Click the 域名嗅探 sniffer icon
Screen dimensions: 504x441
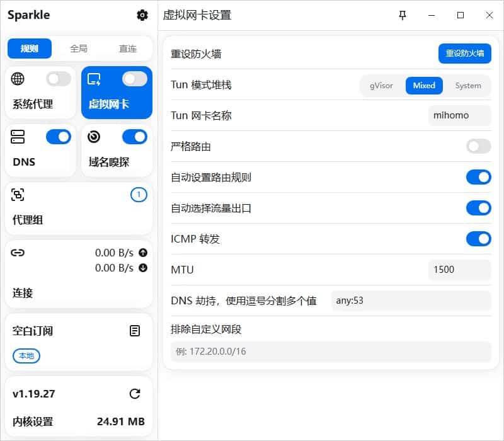pos(93,137)
